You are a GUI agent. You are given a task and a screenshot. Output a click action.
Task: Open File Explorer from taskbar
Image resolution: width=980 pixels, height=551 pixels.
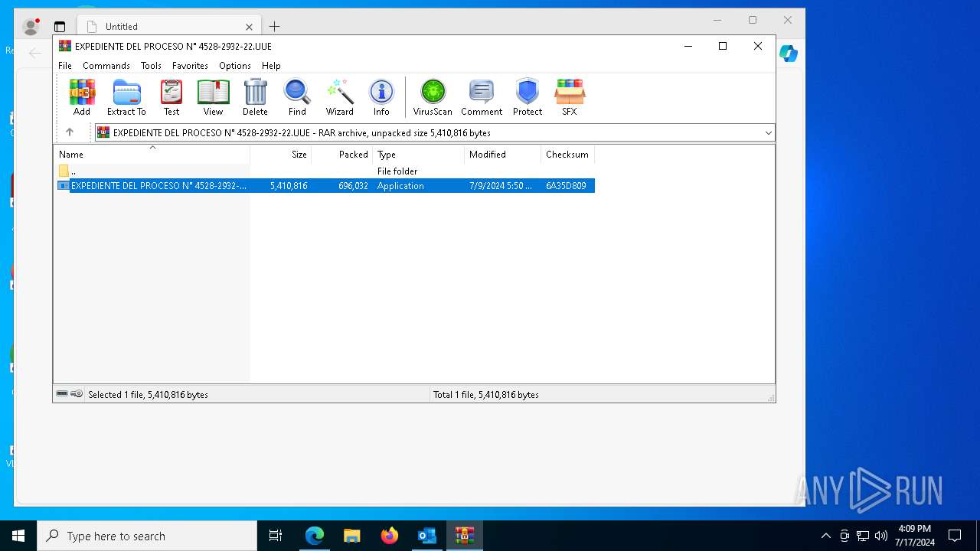coord(352,536)
